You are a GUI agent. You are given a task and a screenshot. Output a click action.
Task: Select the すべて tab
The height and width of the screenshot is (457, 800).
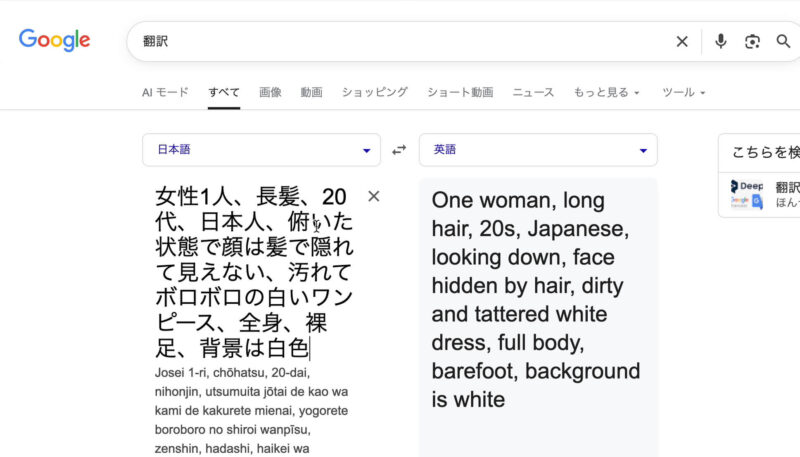(x=223, y=92)
